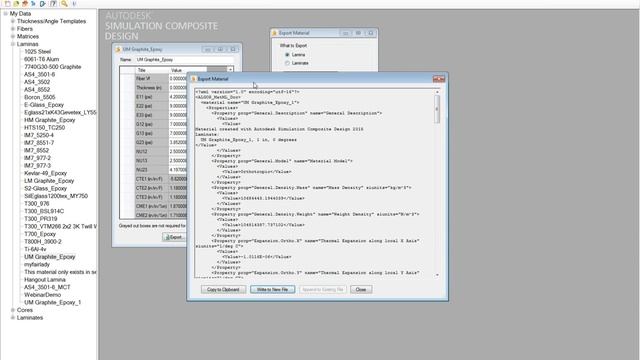The image size is (640, 360).
Task: Select the T700_Epoxy lamina
Action: tap(40, 234)
